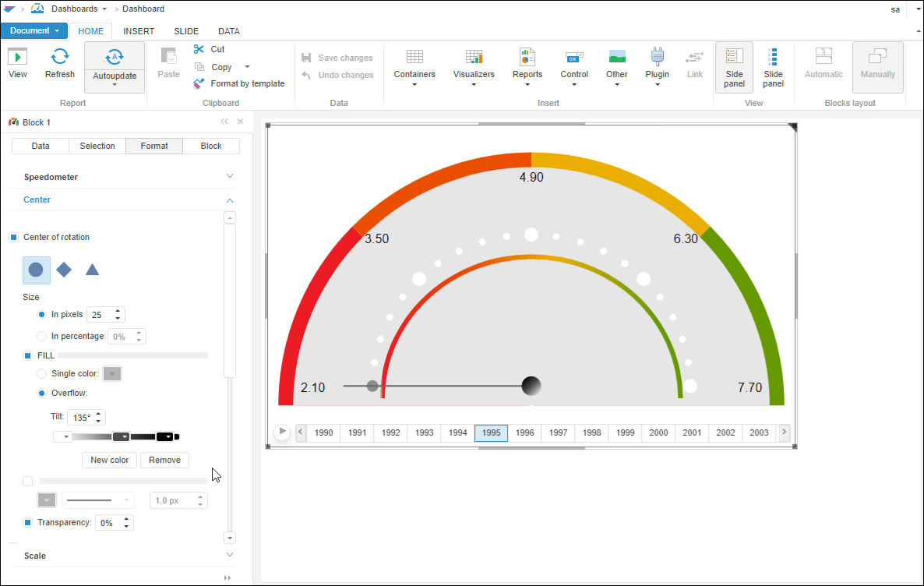This screenshot has width=924, height=586.
Task: Click the Remove button
Action: coord(164,460)
